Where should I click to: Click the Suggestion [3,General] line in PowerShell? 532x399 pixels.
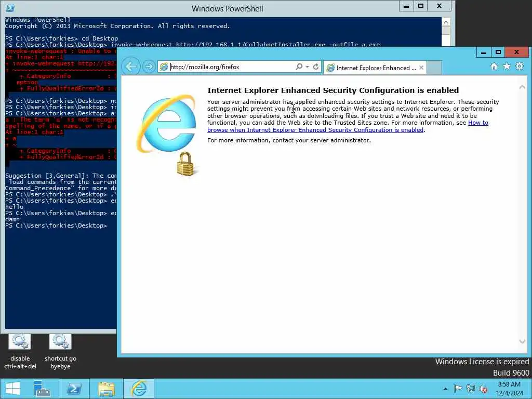coord(61,176)
